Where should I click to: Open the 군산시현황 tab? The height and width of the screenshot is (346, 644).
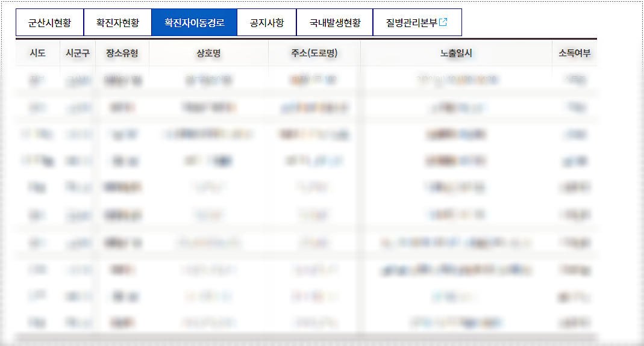[x=49, y=23]
